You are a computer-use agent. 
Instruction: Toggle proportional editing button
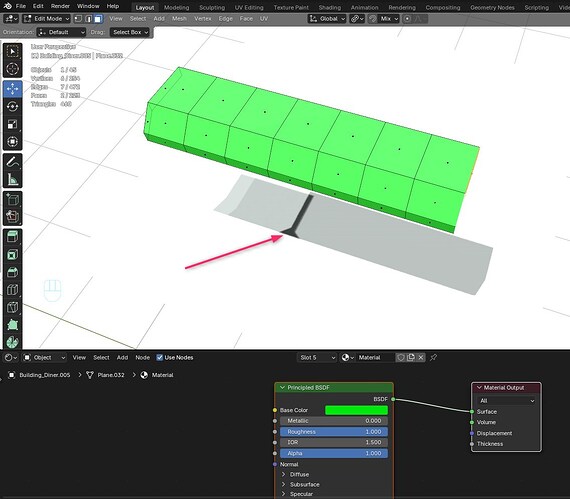click(408, 19)
